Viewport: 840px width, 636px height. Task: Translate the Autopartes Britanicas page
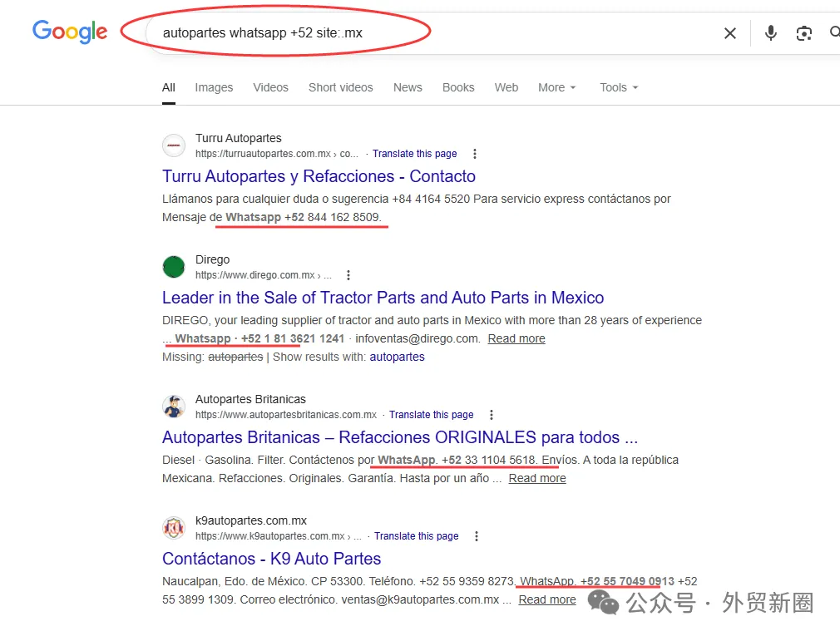coord(432,415)
